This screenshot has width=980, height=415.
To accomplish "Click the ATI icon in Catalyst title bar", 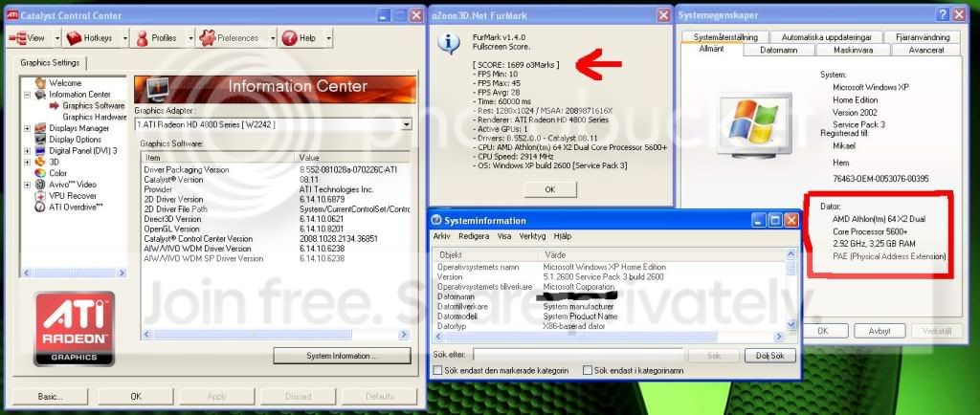I will pyautogui.click(x=12, y=15).
